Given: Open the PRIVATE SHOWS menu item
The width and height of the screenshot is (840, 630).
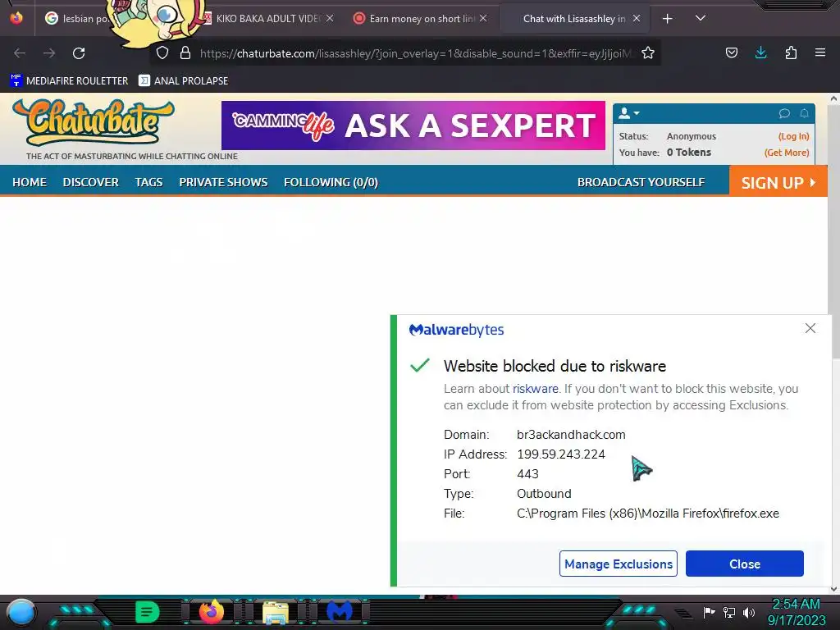Looking at the screenshot, I should click(x=223, y=182).
